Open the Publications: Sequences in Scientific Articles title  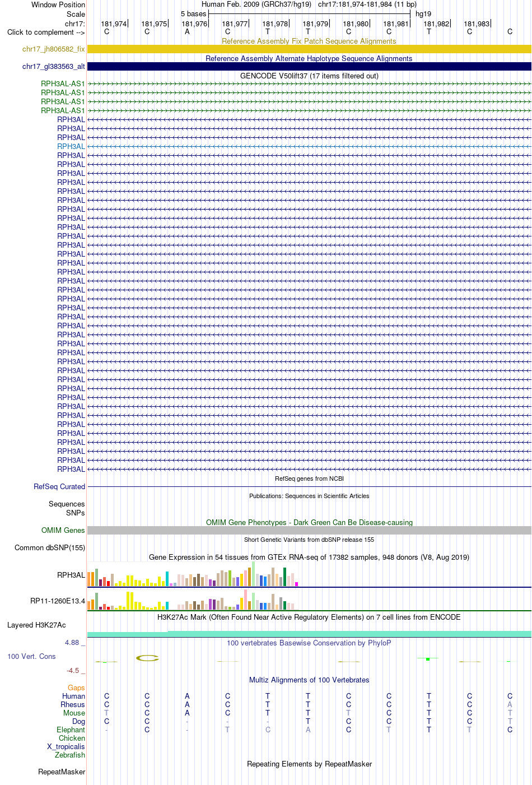[309, 496]
